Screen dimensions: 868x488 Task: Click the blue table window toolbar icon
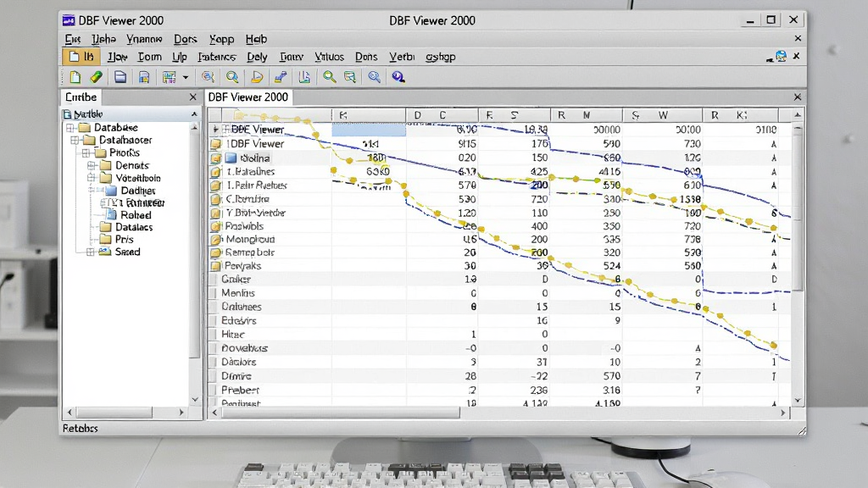coord(120,77)
